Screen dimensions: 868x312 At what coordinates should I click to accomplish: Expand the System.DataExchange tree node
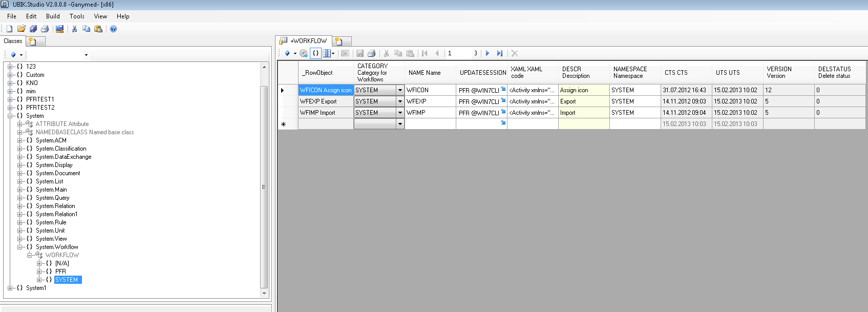click(20, 157)
